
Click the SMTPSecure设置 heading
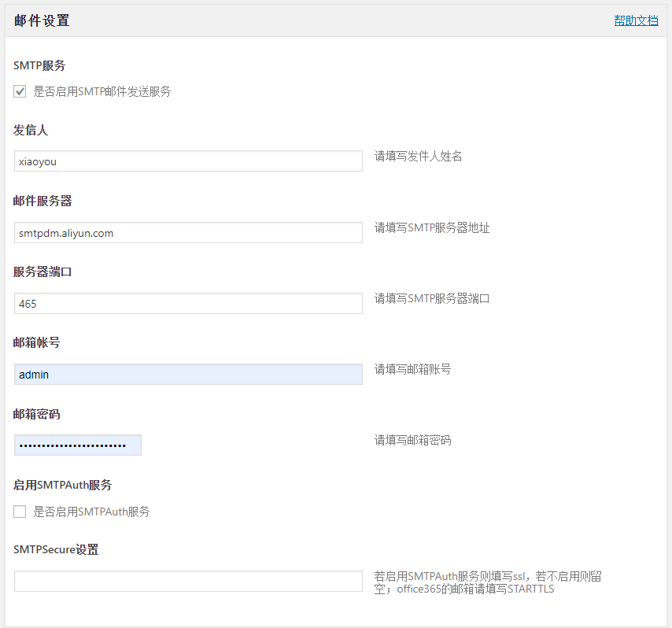[56, 549]
